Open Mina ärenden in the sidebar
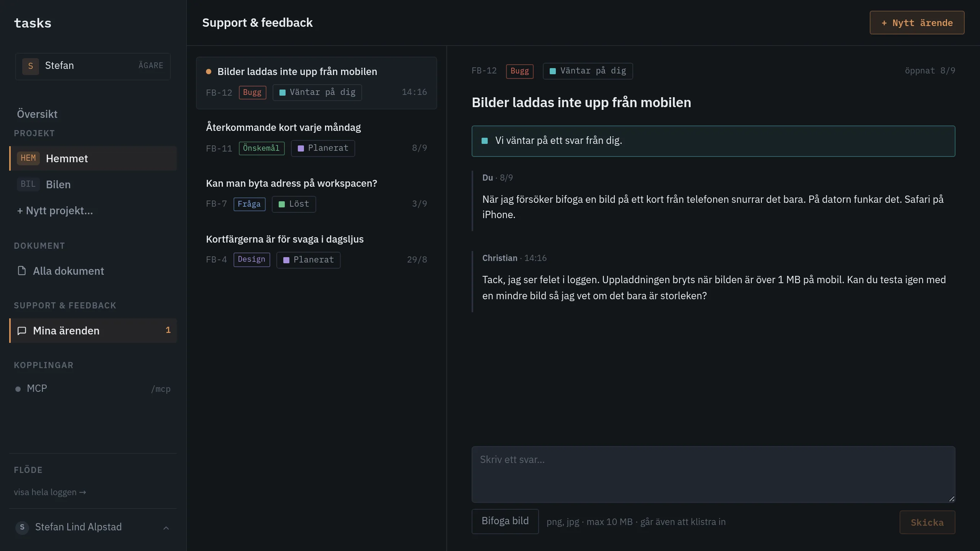 pos(93,331)
